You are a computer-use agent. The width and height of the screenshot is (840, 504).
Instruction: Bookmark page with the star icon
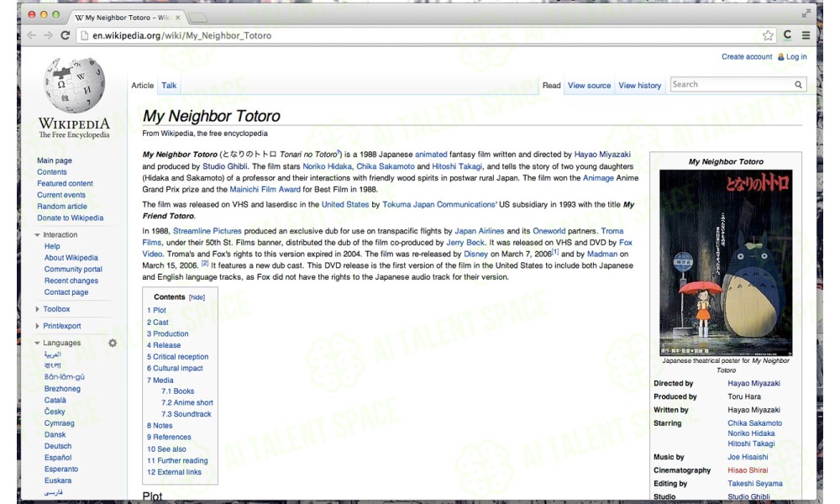(768, 35)
